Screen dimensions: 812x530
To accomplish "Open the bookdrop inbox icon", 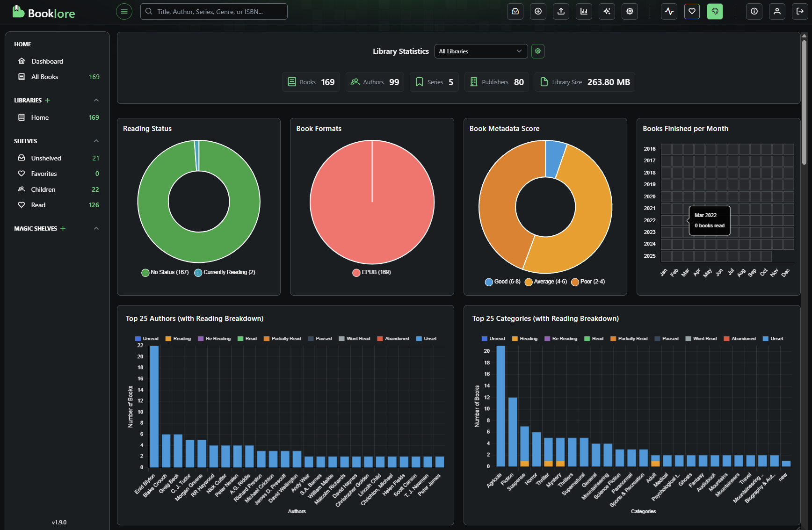I will click(x=515, y=11).
